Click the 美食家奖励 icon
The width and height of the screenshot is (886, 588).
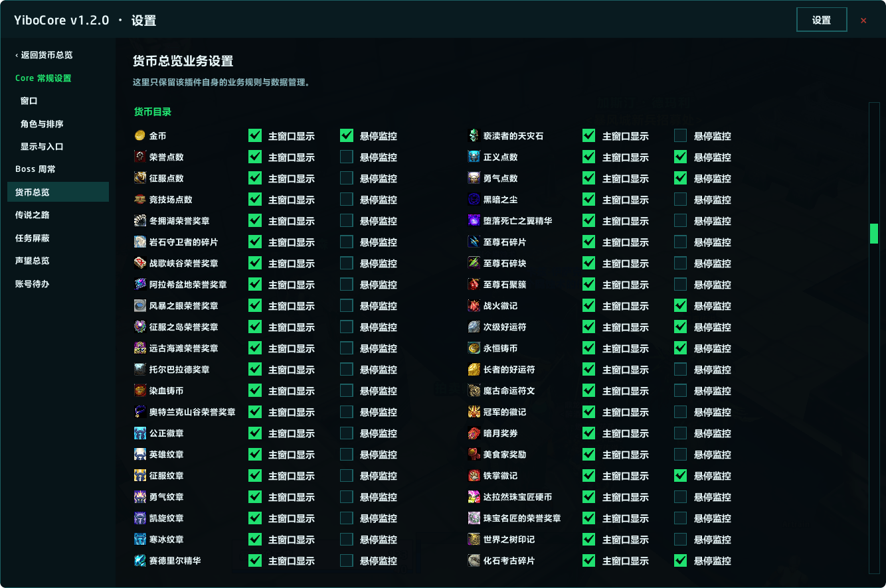tap(474, 454)
